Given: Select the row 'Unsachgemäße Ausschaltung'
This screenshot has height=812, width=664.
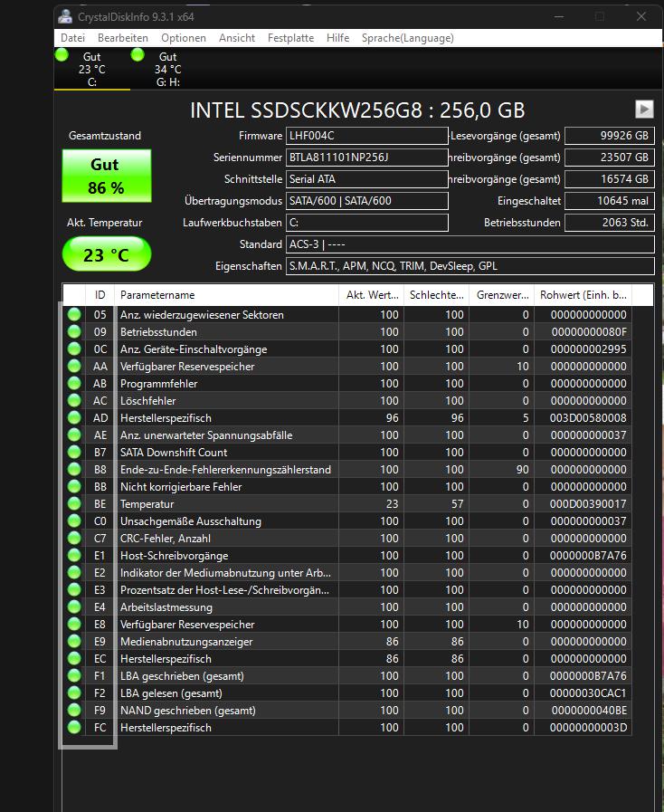Looking at the screenshot, I should click(346, 521).
